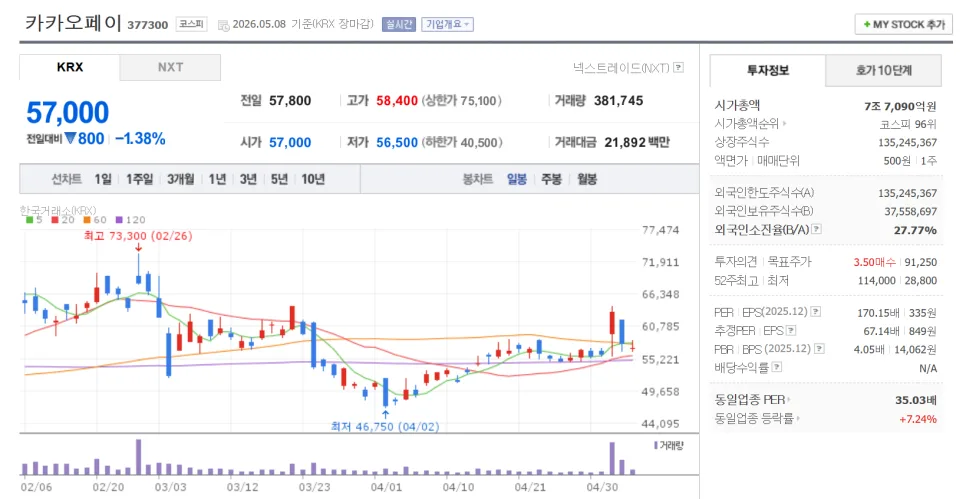Click the help icon beside 추정PER EPS
966x499 pixels.
(791, 330)
